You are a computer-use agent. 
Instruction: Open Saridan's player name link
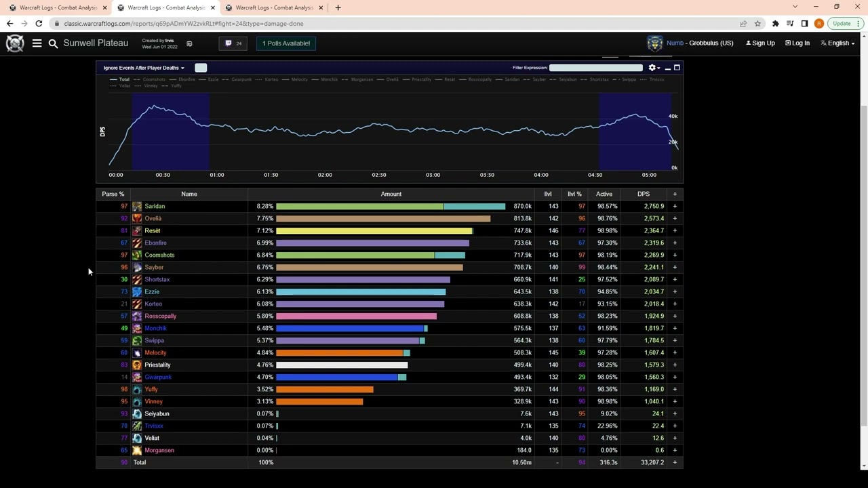155,206
